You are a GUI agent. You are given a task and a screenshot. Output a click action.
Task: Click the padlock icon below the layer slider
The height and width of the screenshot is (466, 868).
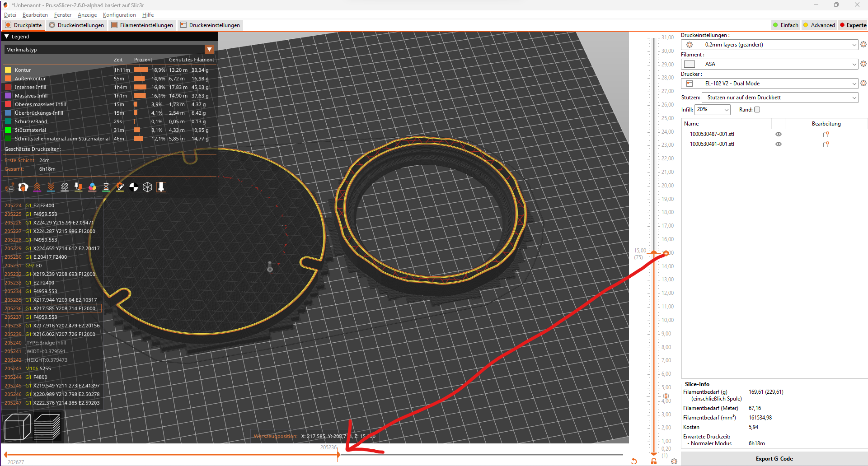click(x=654, y=461)
